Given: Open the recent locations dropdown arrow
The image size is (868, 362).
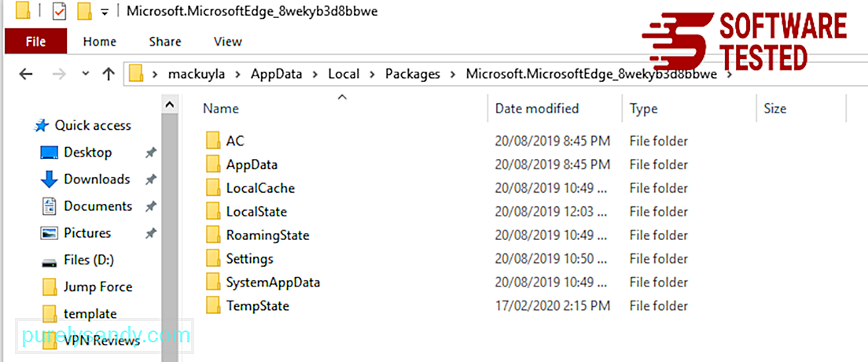Looking at the screenshot, I should (x=85, y=74).
